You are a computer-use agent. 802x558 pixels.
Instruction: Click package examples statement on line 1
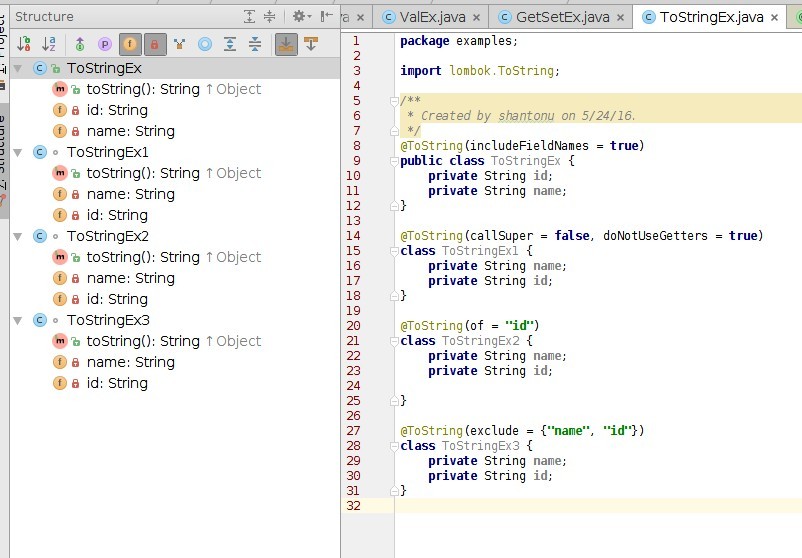(x=459, y=41)
